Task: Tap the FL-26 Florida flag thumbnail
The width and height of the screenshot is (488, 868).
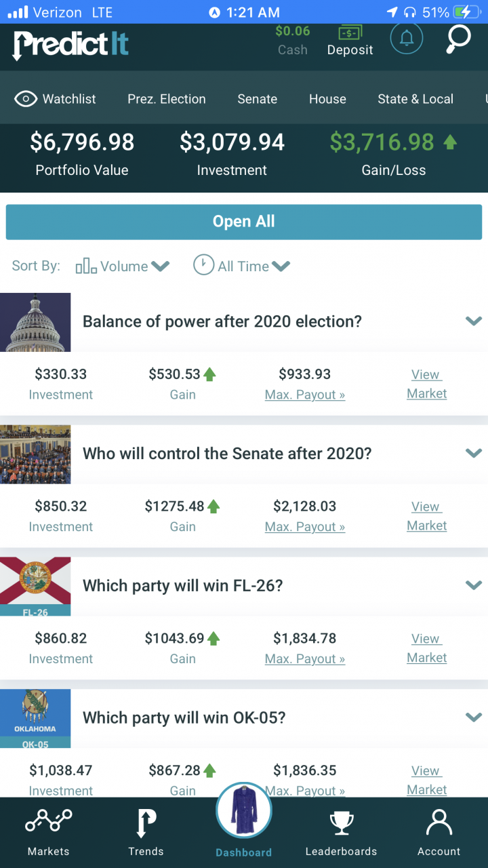Action: [x=35, y=587]
